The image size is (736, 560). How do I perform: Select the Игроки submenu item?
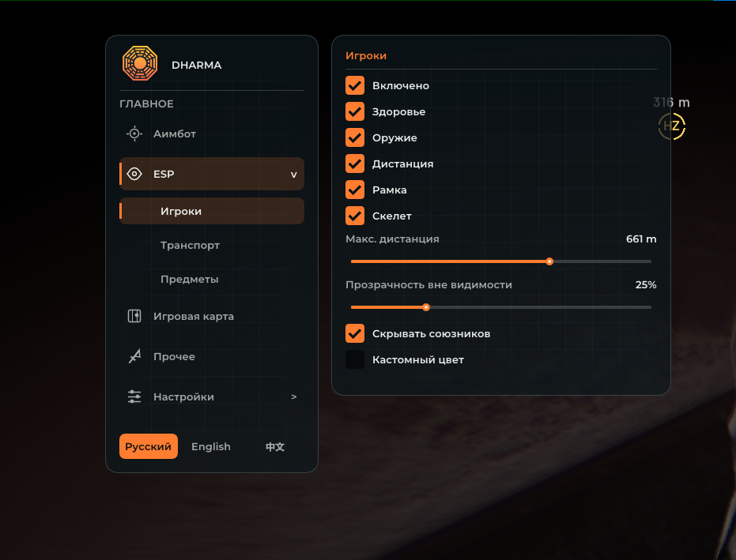click(x=212, y=211)
